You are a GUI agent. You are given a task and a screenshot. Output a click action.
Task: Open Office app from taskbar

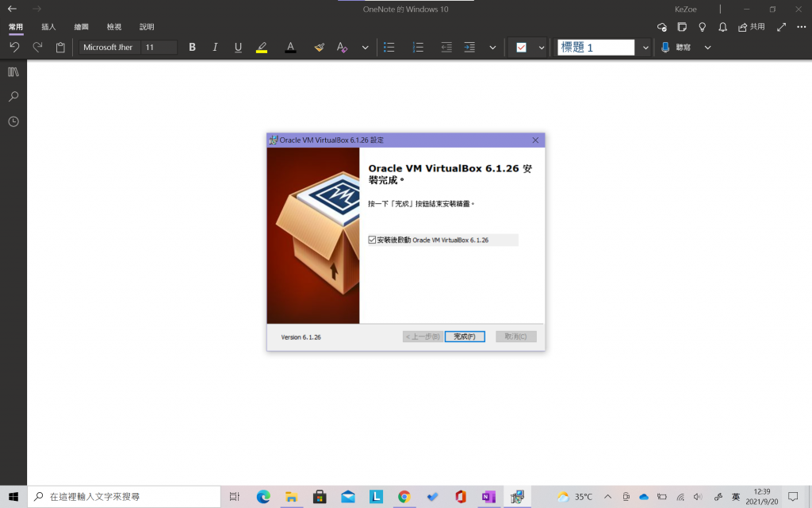pos(461,497)
